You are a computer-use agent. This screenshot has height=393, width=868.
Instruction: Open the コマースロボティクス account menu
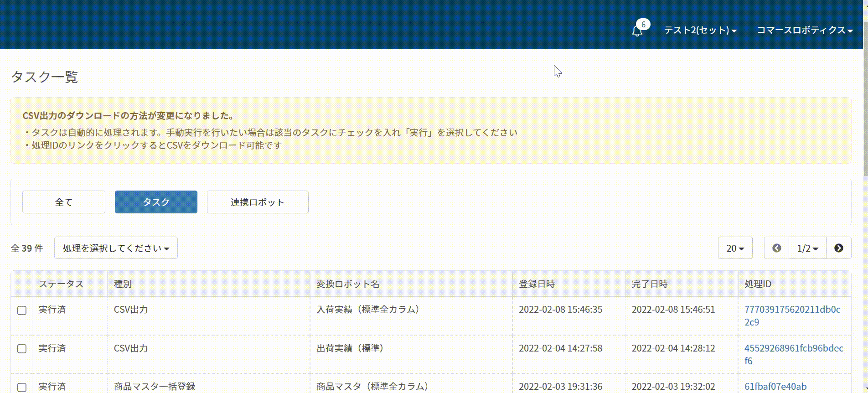pos(805,30)
